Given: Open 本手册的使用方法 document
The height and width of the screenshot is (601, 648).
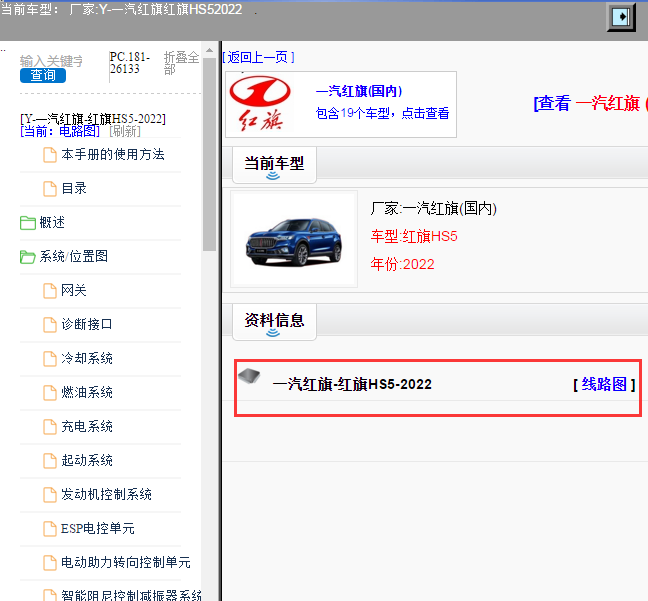Looking at the screenshot, I should coord(113,155).
